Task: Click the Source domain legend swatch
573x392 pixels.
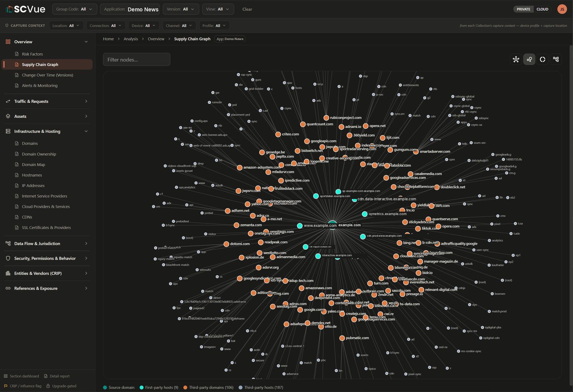Action: point(105,388)
